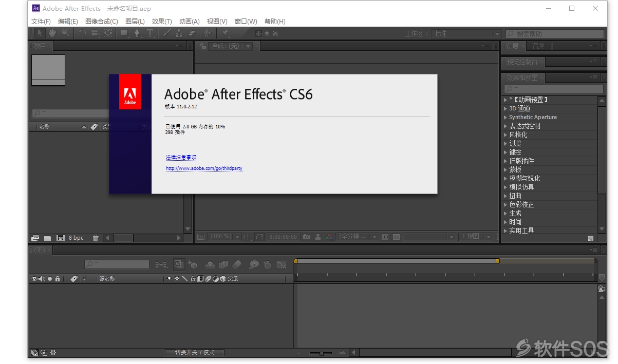The image size is (618, 364).
Task: Select the Roto Brush tool
Action: (209, 33)
